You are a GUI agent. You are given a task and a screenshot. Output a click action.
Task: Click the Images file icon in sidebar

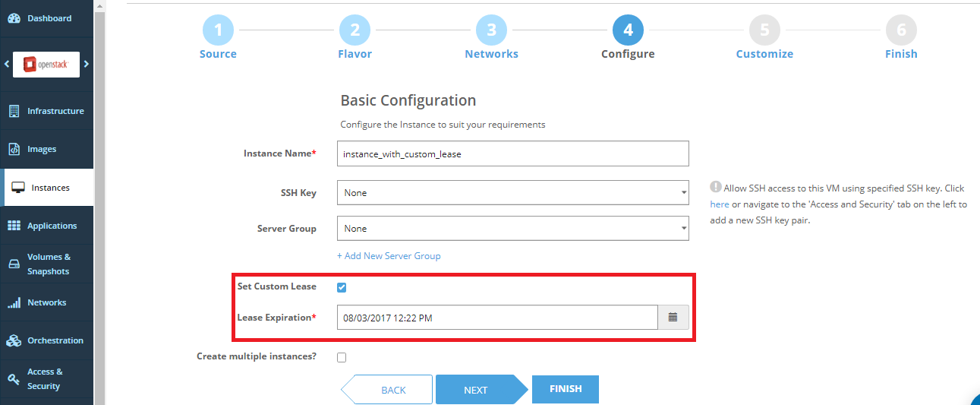tap(14, 149)
